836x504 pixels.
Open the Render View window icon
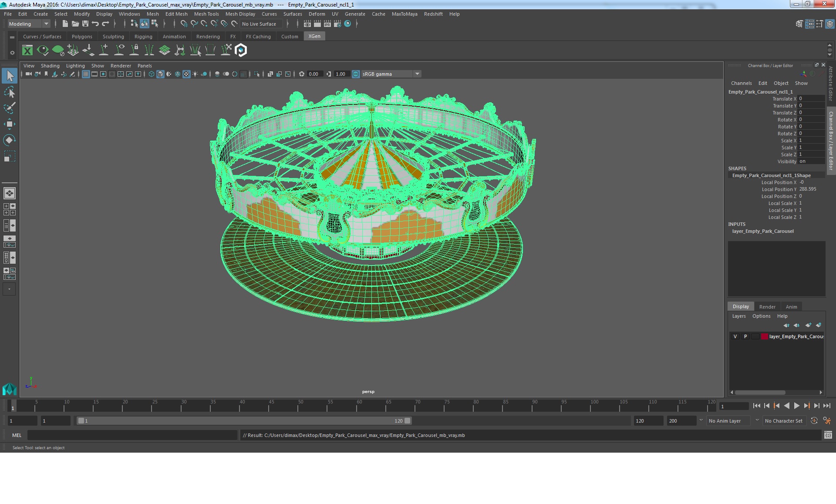click(x=307, y=24)
